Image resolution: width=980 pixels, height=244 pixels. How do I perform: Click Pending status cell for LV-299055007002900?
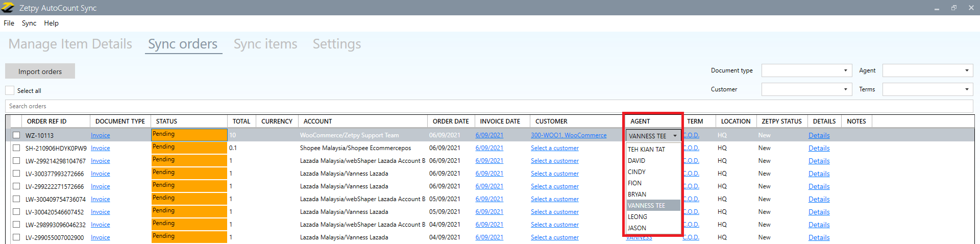pos(189,237)
